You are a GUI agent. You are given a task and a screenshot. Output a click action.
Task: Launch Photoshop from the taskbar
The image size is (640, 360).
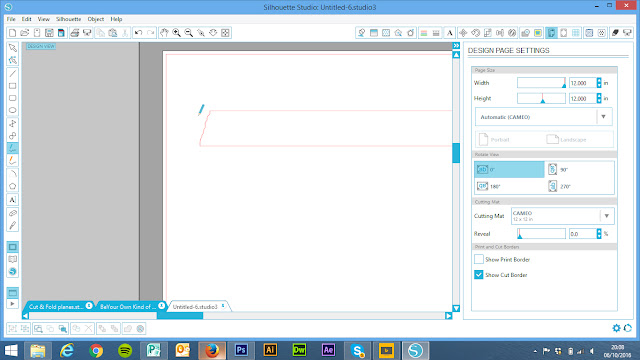pos(241,350)
